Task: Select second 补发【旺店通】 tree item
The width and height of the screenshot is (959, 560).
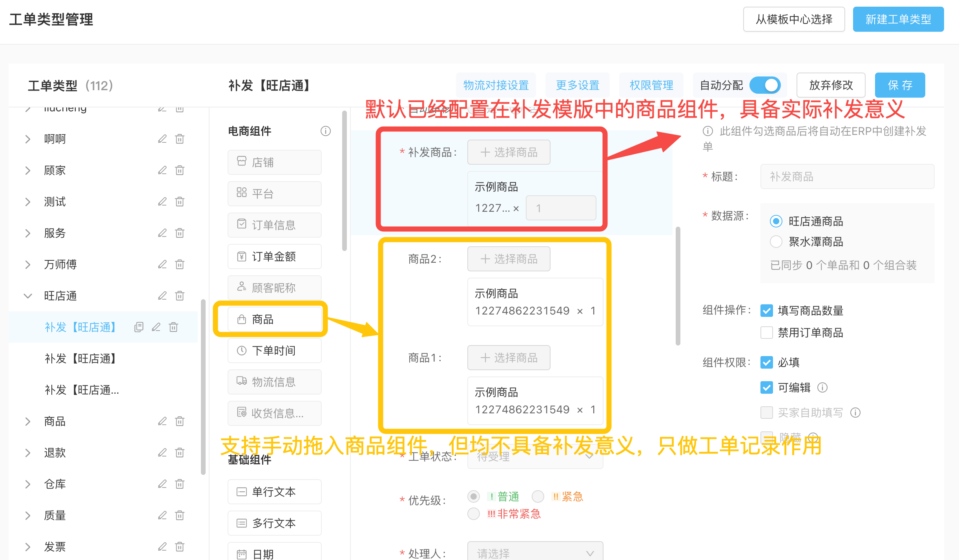Action: click(80, 358)
